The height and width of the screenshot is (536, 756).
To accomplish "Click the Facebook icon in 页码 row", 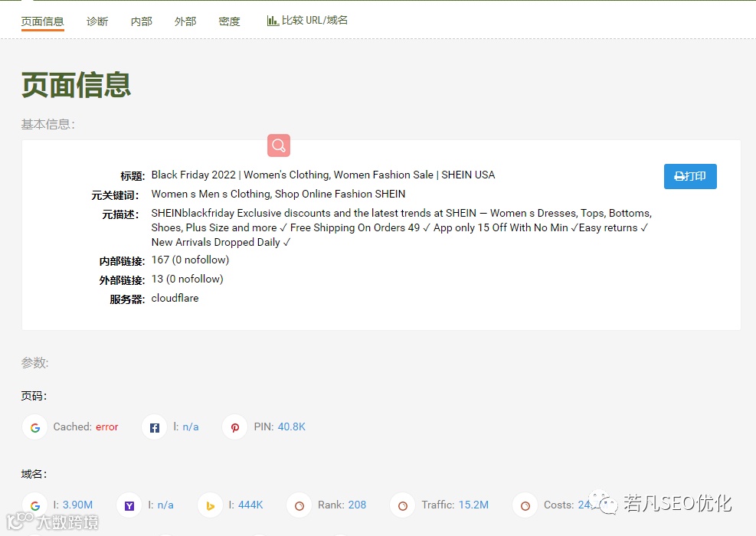I will tap(154, 427).
